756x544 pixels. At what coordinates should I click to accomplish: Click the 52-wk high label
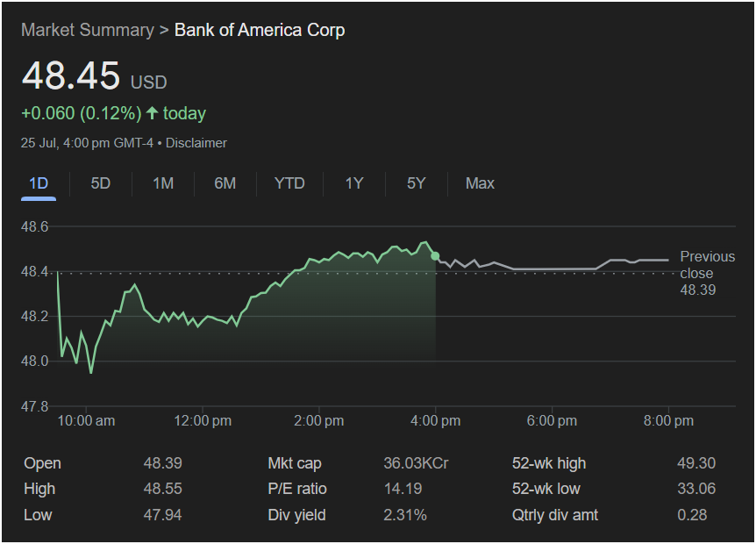[x=549, y=463]
